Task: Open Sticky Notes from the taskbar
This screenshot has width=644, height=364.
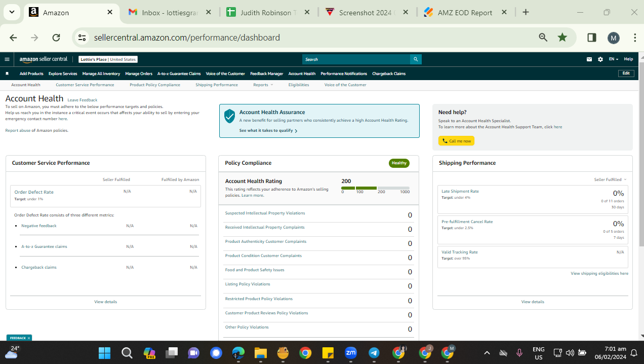Action: [x=328, y=352]
